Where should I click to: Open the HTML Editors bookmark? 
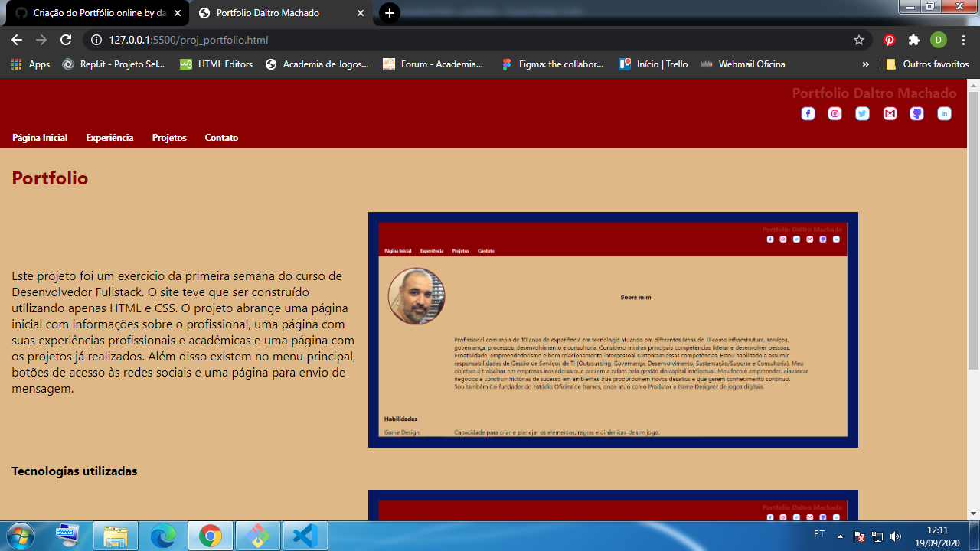pos(217,64)
